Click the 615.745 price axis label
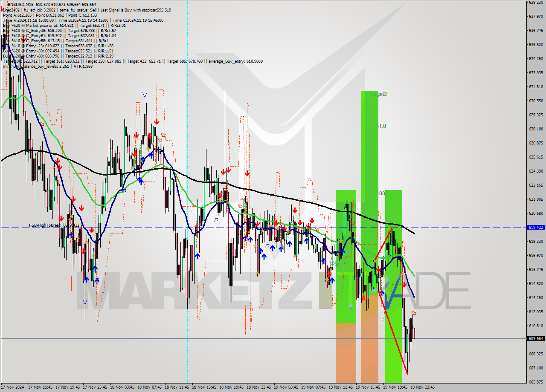 point(536,269)
